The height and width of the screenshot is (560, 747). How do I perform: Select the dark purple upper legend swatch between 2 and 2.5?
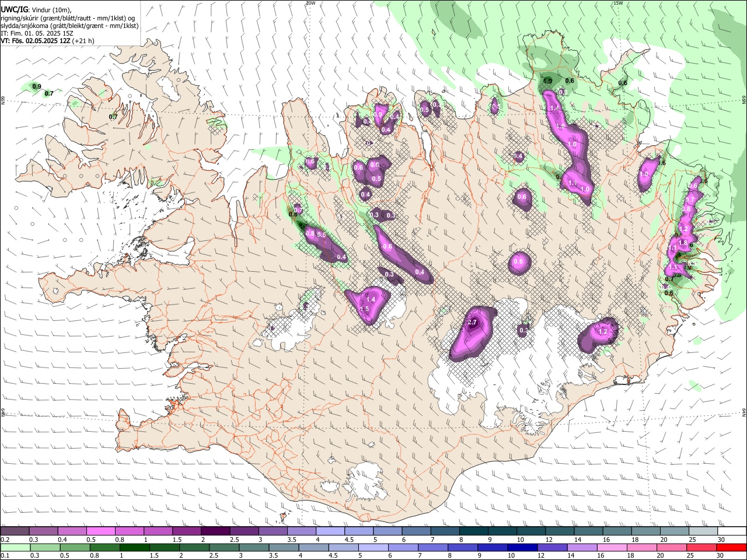click(215, 531)
